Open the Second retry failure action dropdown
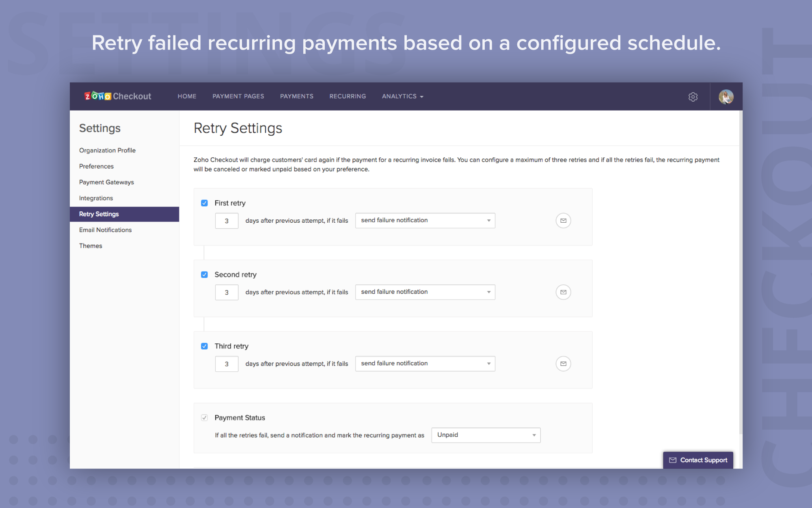Viewport: 812px width, 508px height. [x=425, y=292]
